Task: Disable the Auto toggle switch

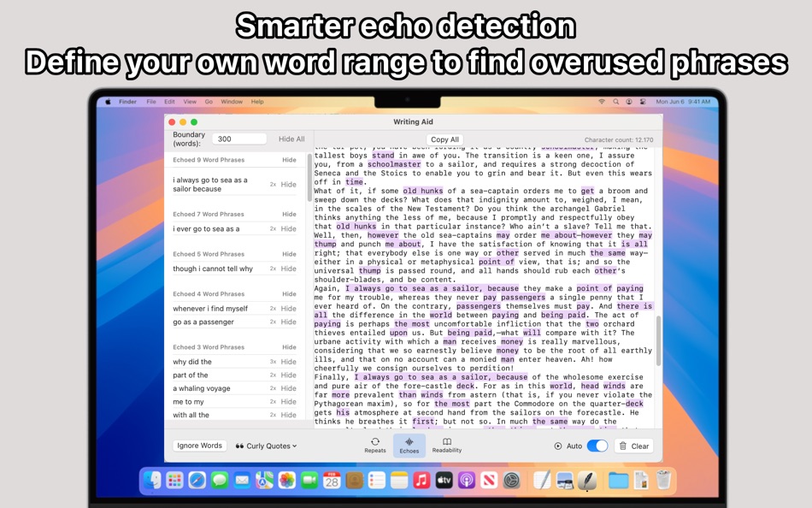Action: coord(598,446)
